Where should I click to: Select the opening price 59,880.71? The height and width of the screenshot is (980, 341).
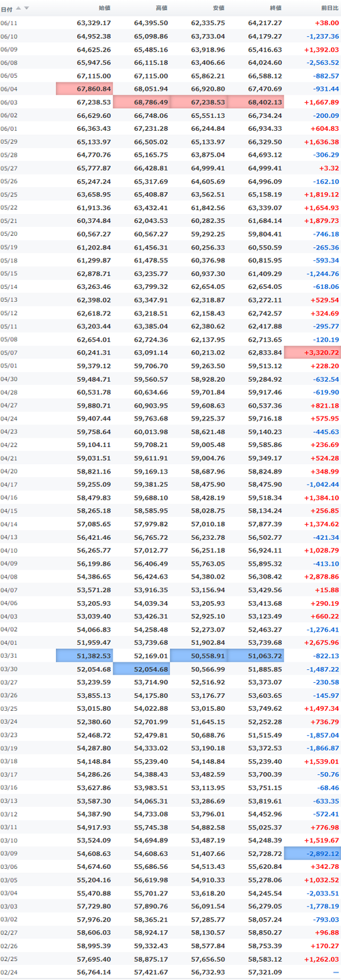click(94, 405)
